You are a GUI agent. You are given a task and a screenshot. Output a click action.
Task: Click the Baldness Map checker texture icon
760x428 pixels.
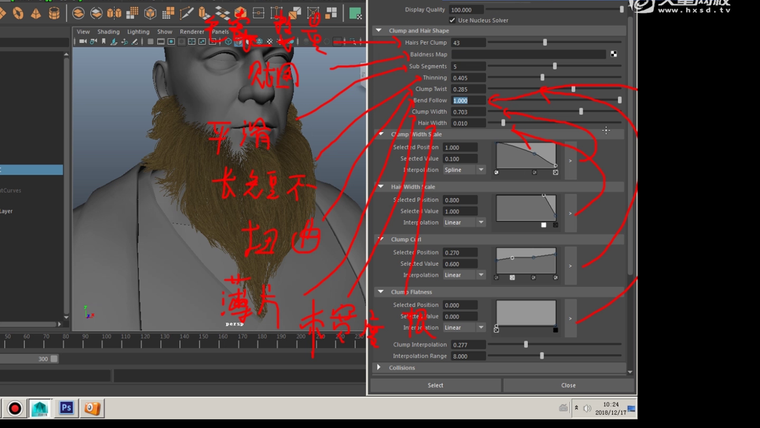(614, 54)
